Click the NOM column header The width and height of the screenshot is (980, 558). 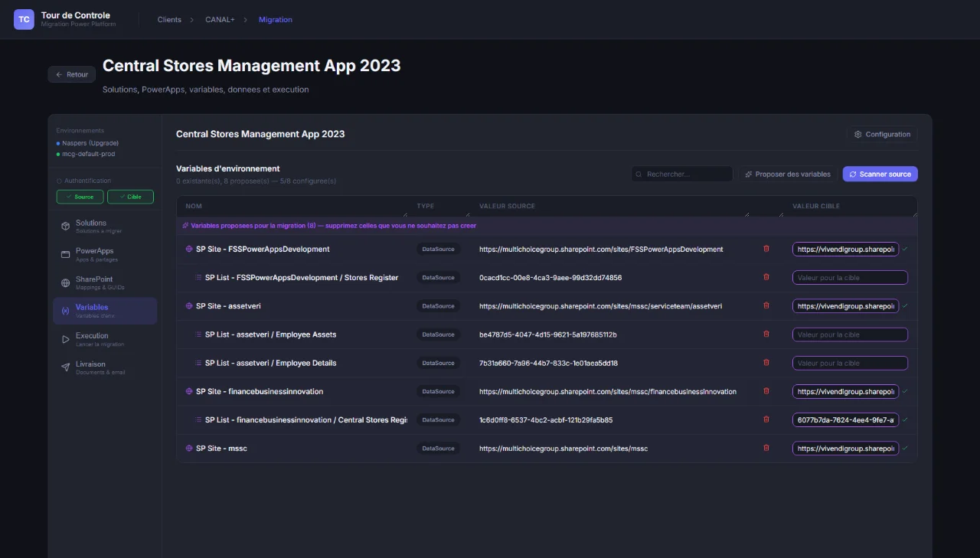pyautogui.click(x=194, y=206)
